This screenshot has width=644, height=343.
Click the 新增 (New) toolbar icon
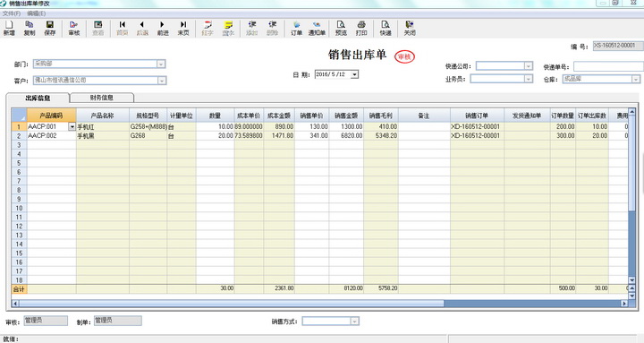[x=9, y=28]
